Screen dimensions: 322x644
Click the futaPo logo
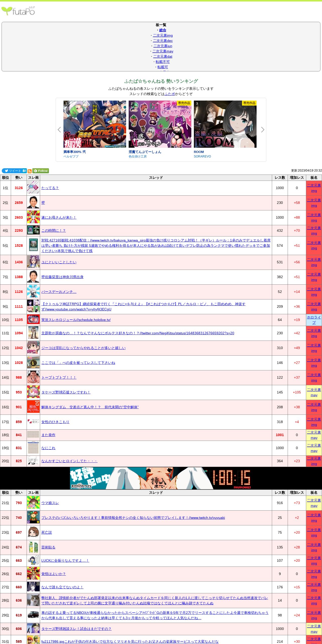(x=18, y=11)
